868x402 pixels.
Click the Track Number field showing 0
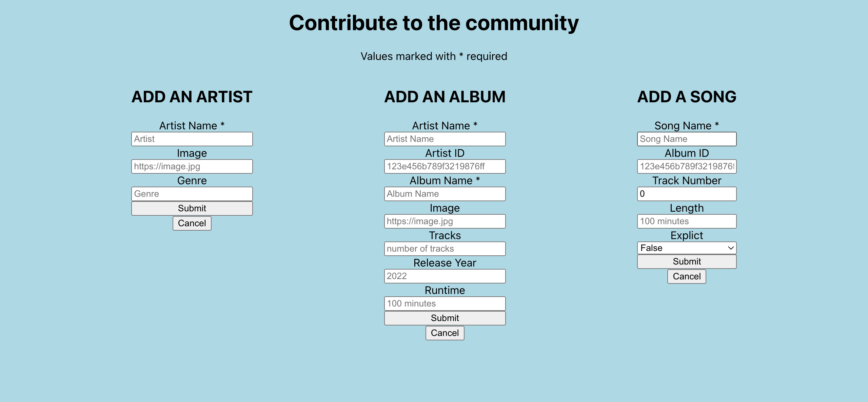click(686, 193)
